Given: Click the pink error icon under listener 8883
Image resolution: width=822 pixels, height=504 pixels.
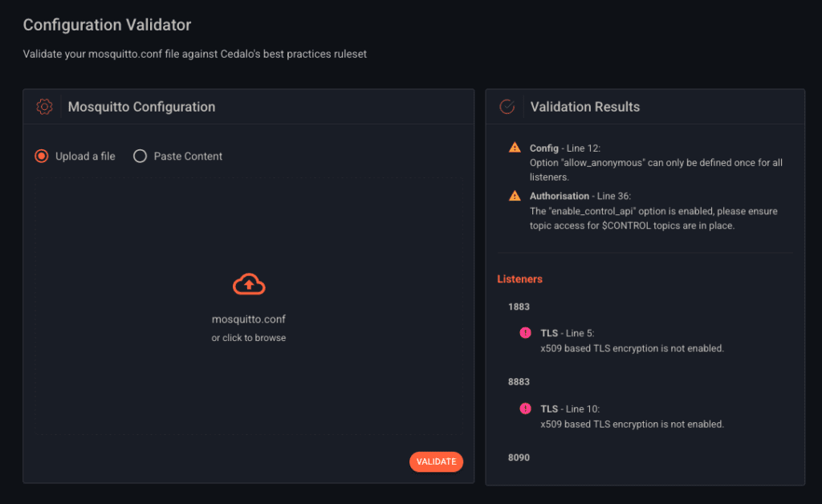Looking at the screenshot, I should click(x=526, y=408).
